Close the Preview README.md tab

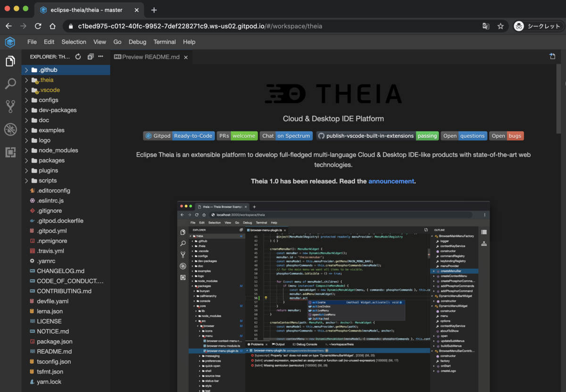[186, 57]
